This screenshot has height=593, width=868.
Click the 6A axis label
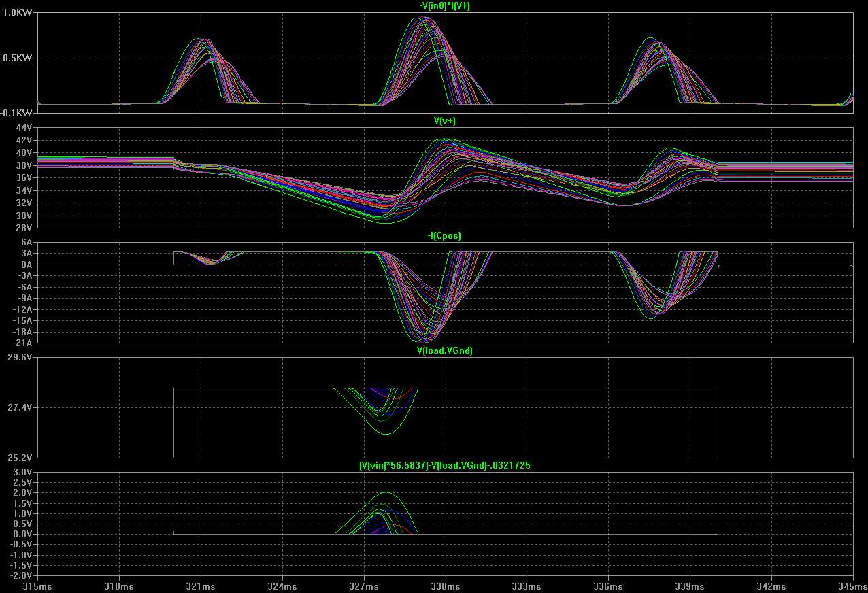pos(27,243)
